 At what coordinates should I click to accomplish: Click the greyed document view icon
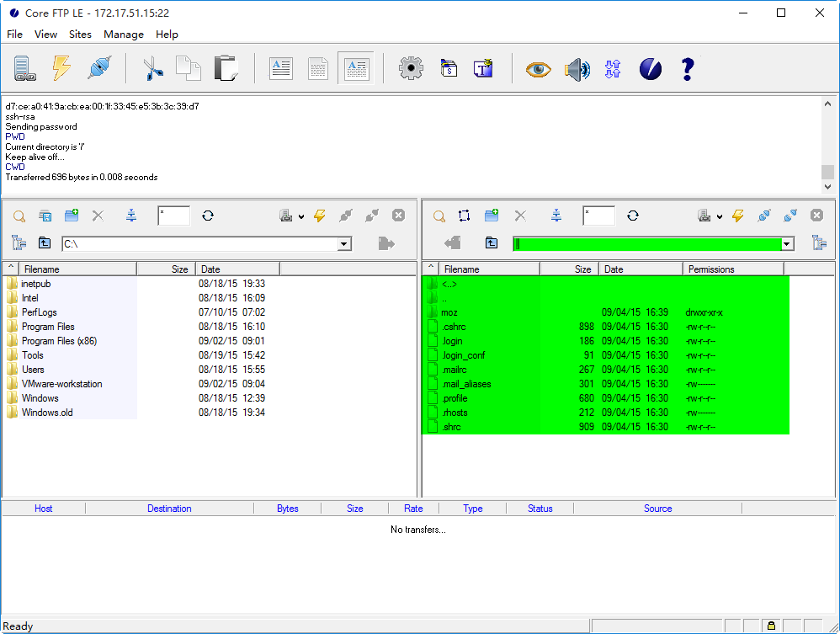coord(318,68)
